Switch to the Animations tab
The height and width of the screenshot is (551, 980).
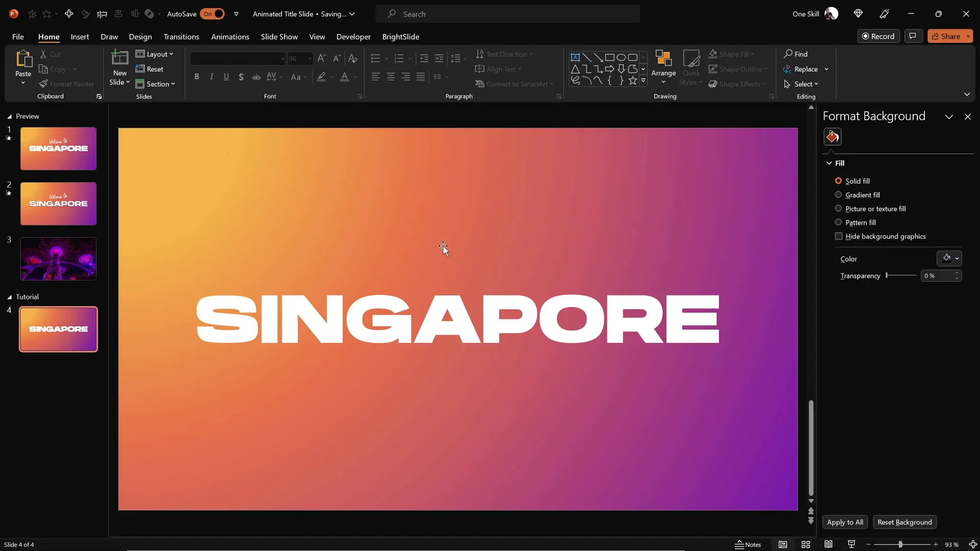pyautogui.click(x=230, y=37)
